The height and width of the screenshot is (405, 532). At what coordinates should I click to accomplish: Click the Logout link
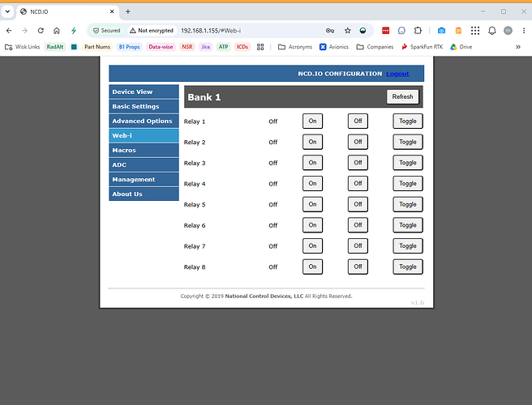point(397,74)
